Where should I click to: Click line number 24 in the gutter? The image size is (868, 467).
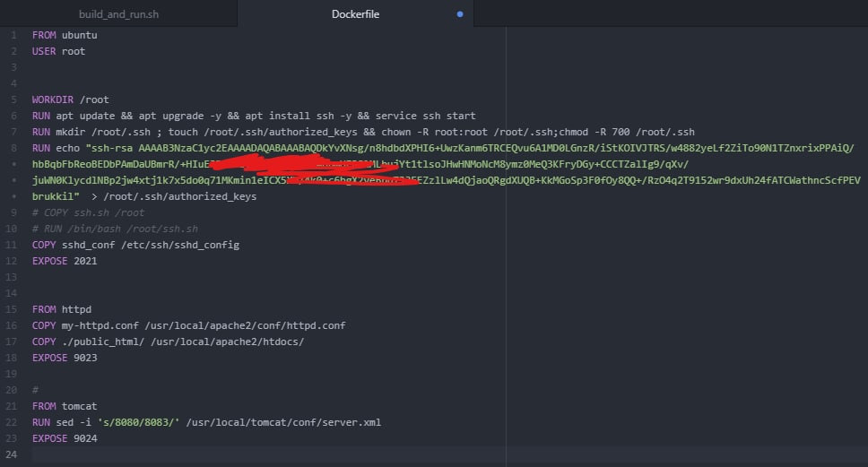pos(11,454)
